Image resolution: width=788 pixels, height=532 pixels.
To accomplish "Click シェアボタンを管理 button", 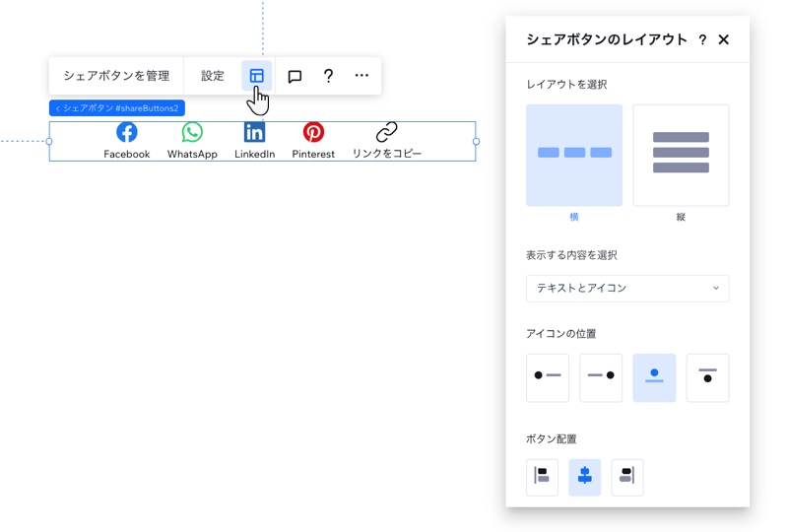I will [116, 76].
